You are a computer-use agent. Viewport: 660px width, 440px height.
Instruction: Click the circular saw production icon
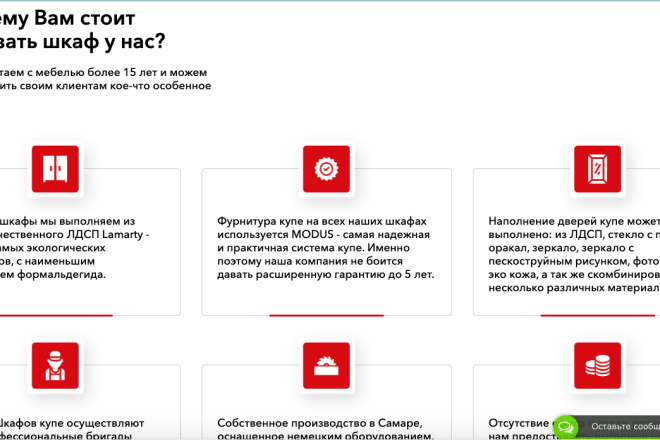tap(326, 365)
